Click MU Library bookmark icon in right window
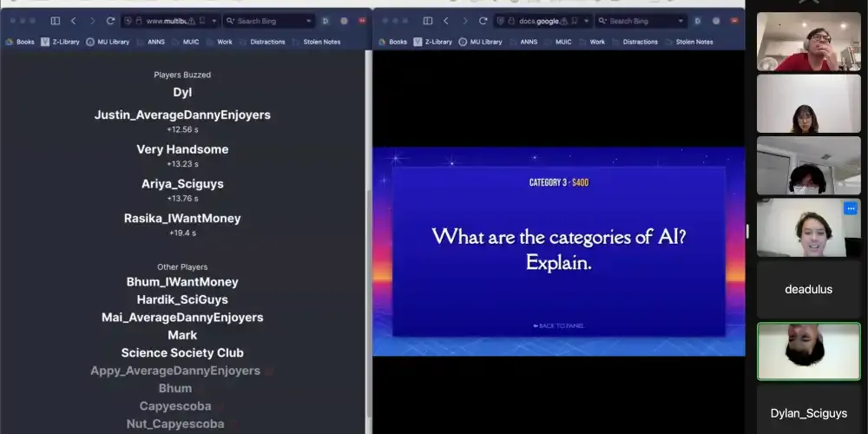The image size is (868, 434). (x=463, y=42)
